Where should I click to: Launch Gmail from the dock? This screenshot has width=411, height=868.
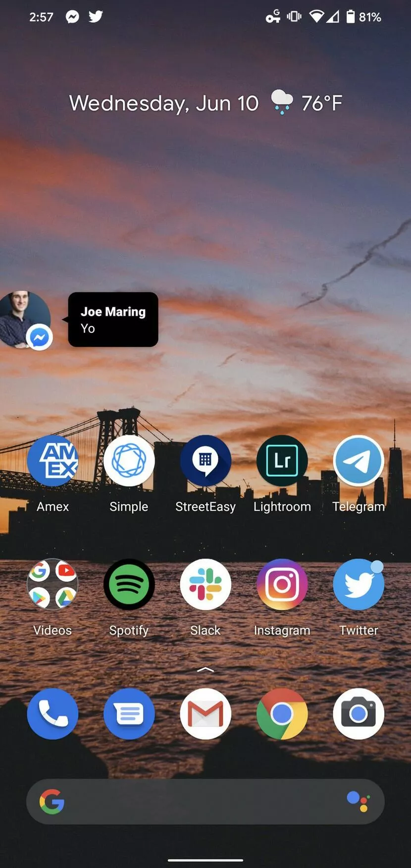pos(205,714)
